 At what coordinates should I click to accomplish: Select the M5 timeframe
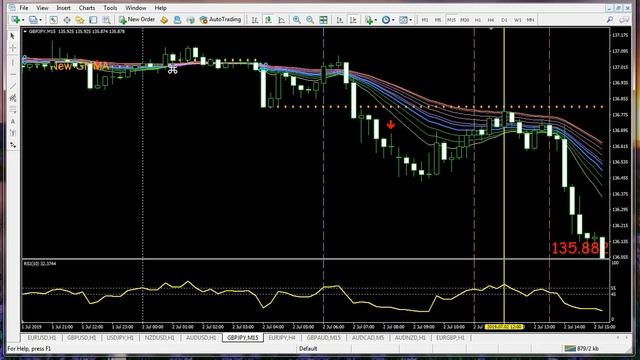tap(438, 20)
